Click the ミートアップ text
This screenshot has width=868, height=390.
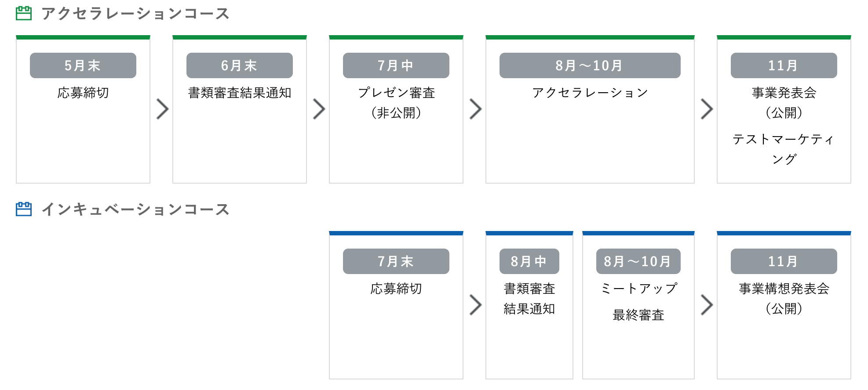638,289
